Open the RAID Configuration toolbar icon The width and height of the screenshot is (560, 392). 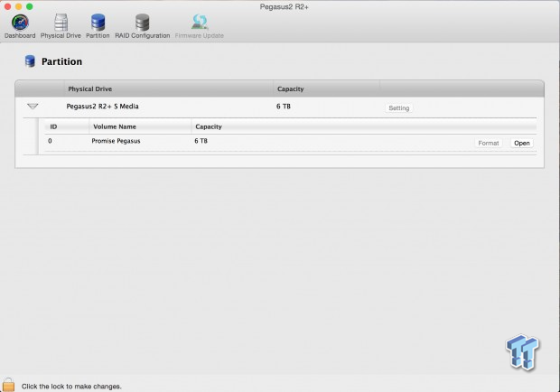[x=142, y=23]
